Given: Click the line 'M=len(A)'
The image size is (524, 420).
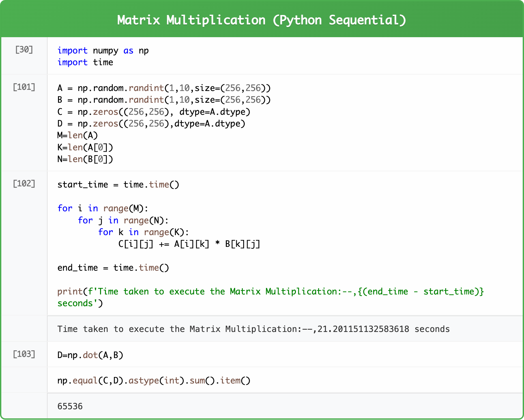Looking at the screenshot, I should [x=78, y=135].
